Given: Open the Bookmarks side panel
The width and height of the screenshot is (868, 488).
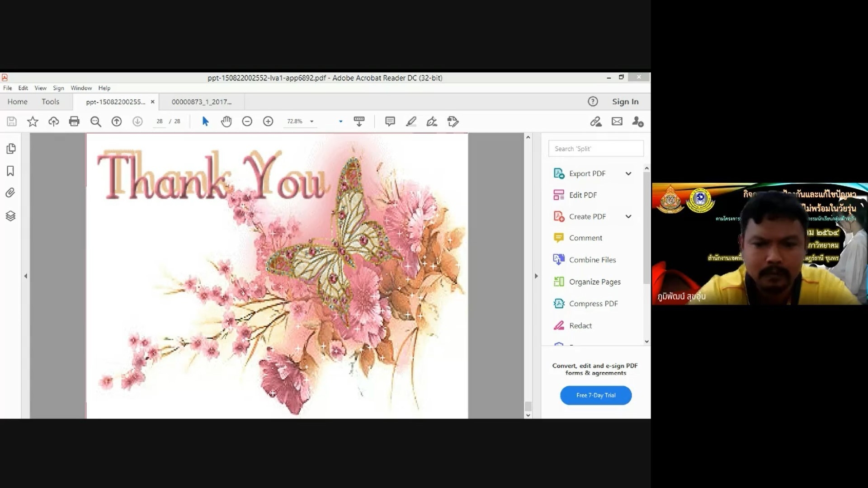Looking at the screenshot, I should click(x=10, y=171).
